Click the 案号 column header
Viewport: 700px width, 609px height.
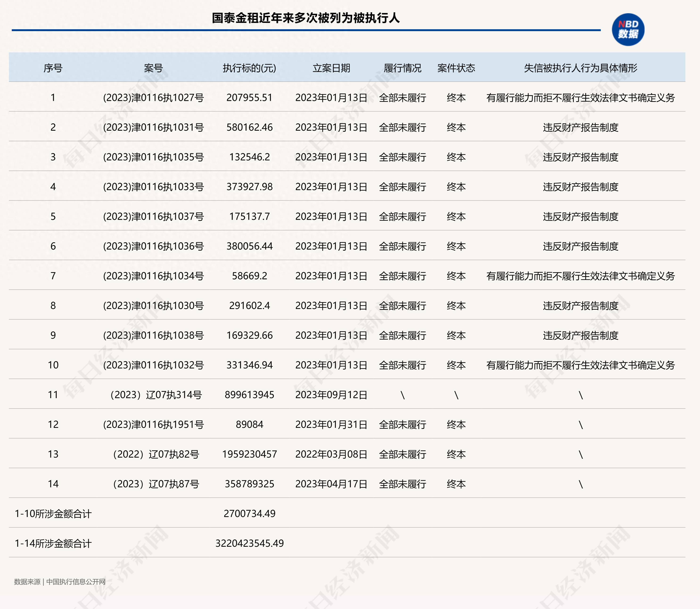[x=153, y=68]
